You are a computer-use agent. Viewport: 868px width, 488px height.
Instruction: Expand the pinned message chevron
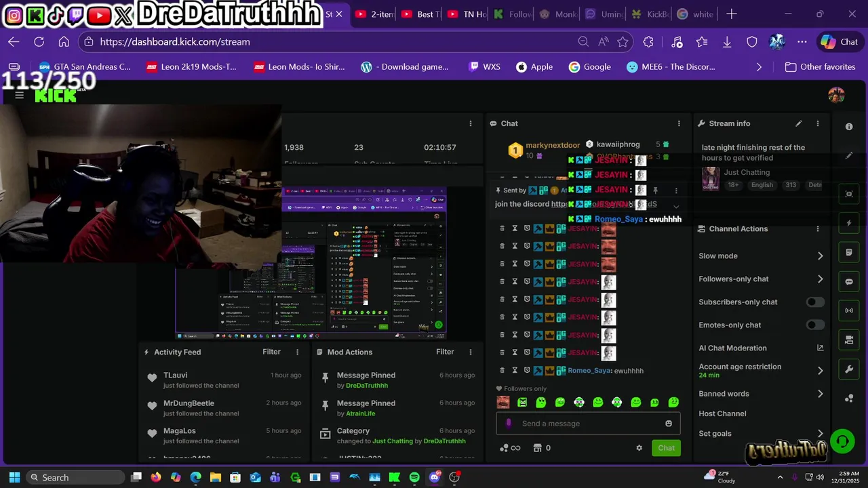676,206
